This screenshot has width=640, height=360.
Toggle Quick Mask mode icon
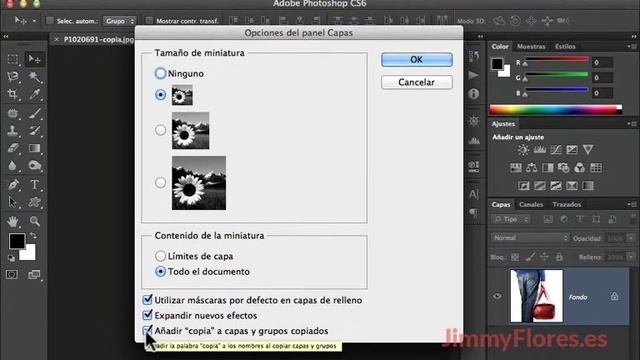12,275
